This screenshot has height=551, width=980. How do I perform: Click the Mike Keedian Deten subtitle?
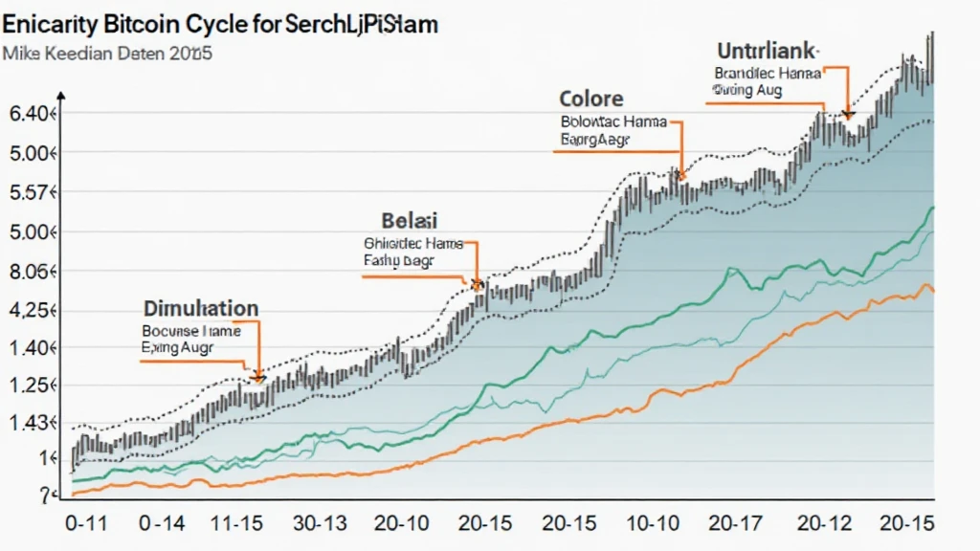click(x=107, y=55)
